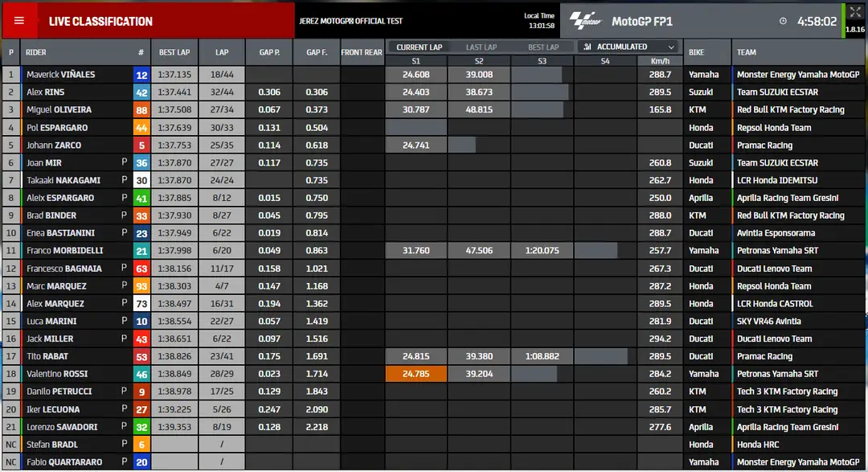The height and width of the screenshot is (472, 868).
Task: Click Rossi's number 46 badge
Action: click(141, 374)
